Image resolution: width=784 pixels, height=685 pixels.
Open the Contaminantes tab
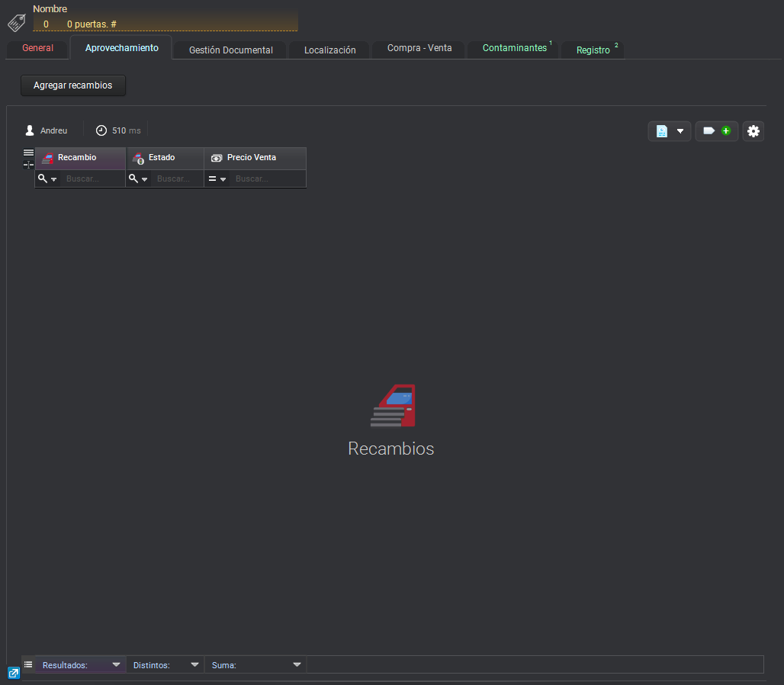[x=515, y=48]
